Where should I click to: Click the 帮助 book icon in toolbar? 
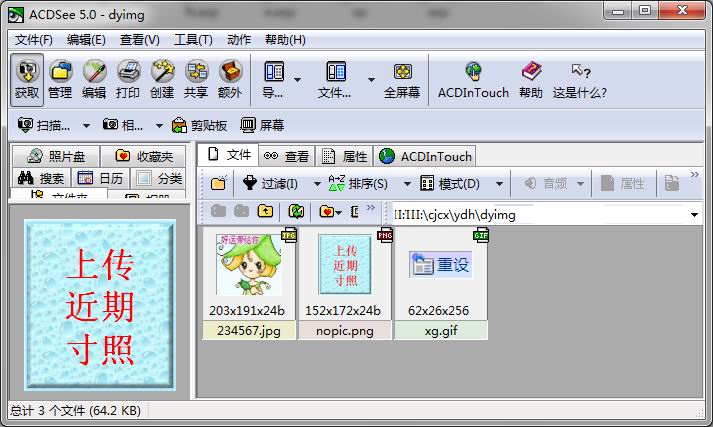(531, 80)
